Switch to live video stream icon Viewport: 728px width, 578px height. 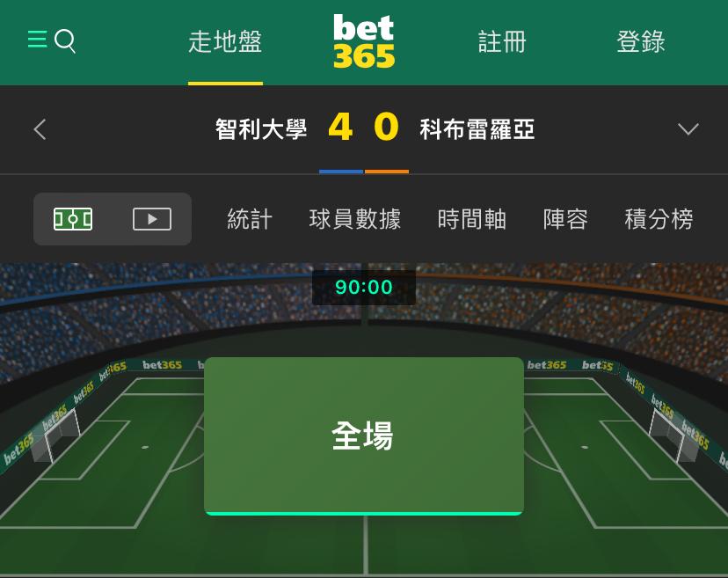click(x=152, y=219)
